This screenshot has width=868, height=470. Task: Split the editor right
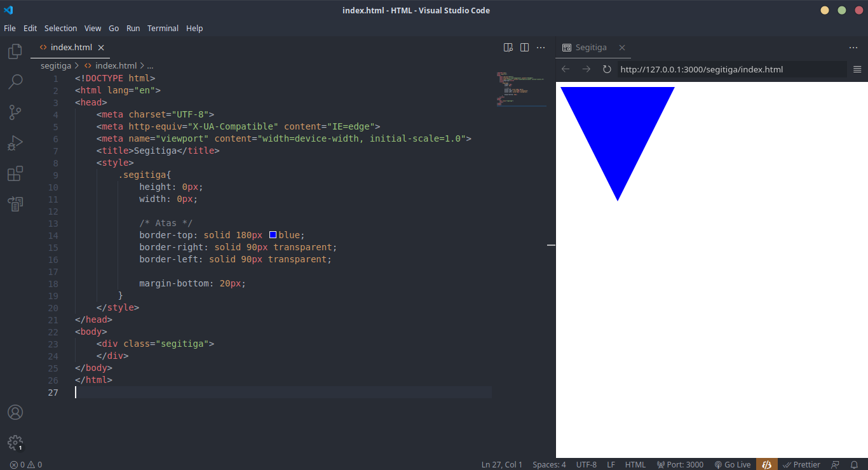coord(524,48)
